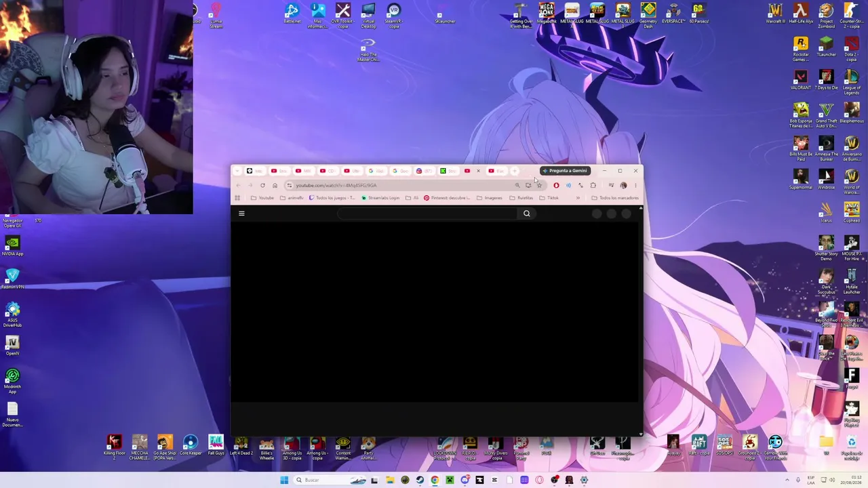
Task: Click the YouTube search input field
Action: pyautogui.click(x=427, y=213)
